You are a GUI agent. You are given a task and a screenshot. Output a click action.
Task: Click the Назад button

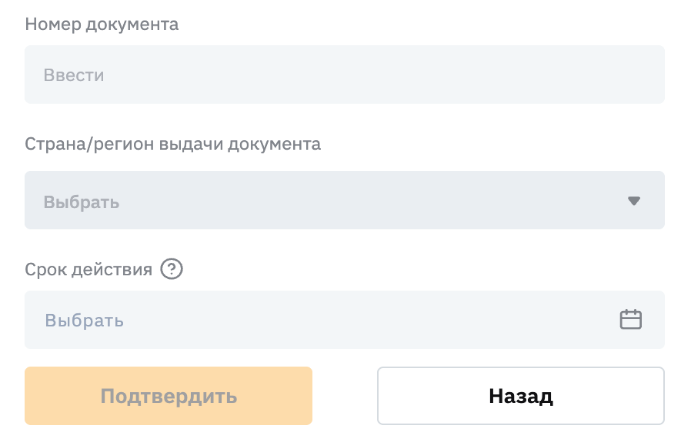pos(520,396)
